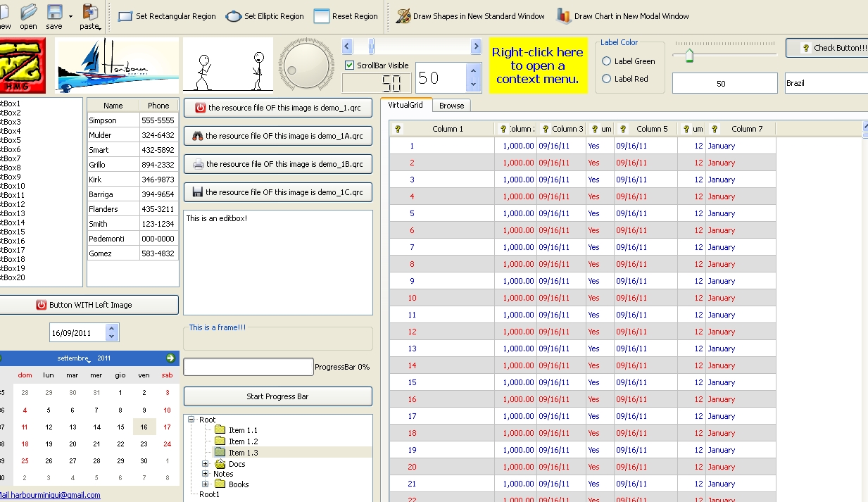The width and height of the screenshot is (868, 502).
Task: Click the Start Progress Bar button
Action: tap(277, 396)
